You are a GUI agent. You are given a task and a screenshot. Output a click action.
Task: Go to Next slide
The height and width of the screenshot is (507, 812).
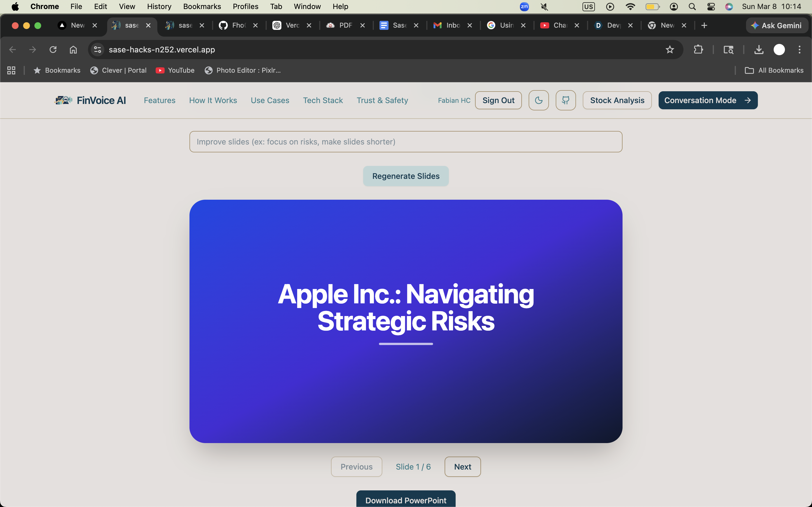[x=462, y=466]
